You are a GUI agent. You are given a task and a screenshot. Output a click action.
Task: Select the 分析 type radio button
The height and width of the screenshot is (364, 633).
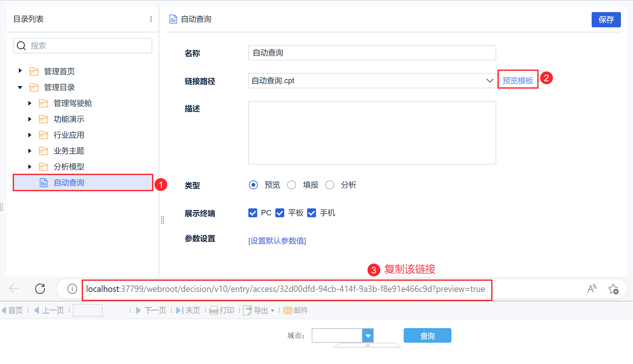pyautogui.click(x=330, y=185)
